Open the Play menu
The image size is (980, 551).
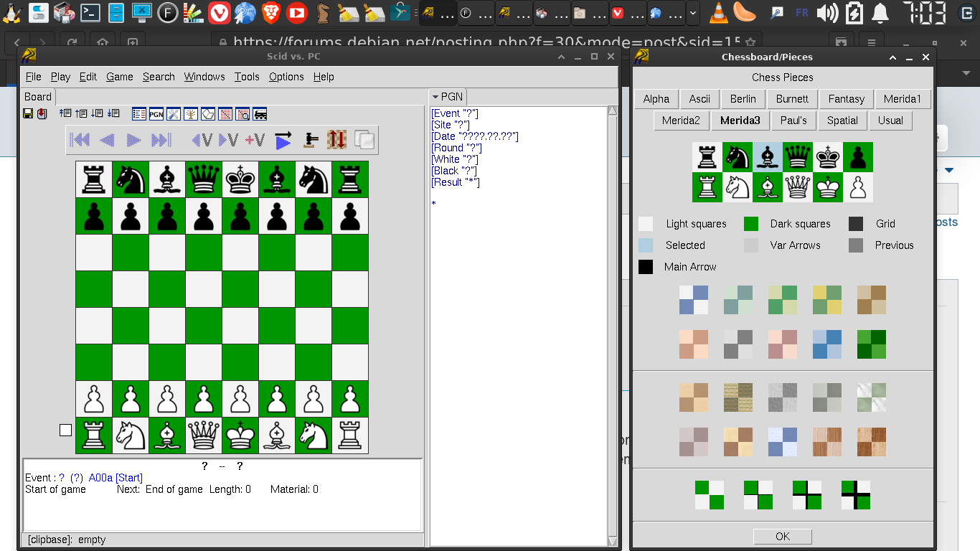coord(60,77)
